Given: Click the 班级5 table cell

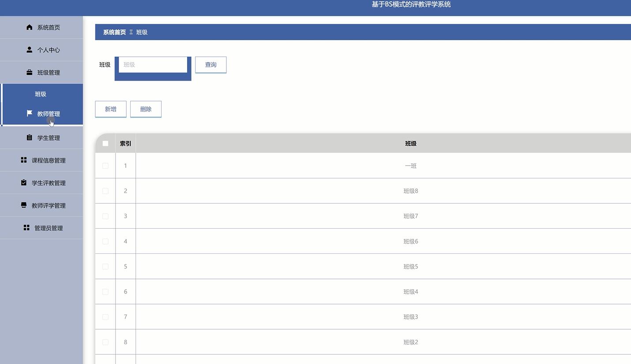Looking at the screenshot, I should pyautogui.click(x=410, y=266).
